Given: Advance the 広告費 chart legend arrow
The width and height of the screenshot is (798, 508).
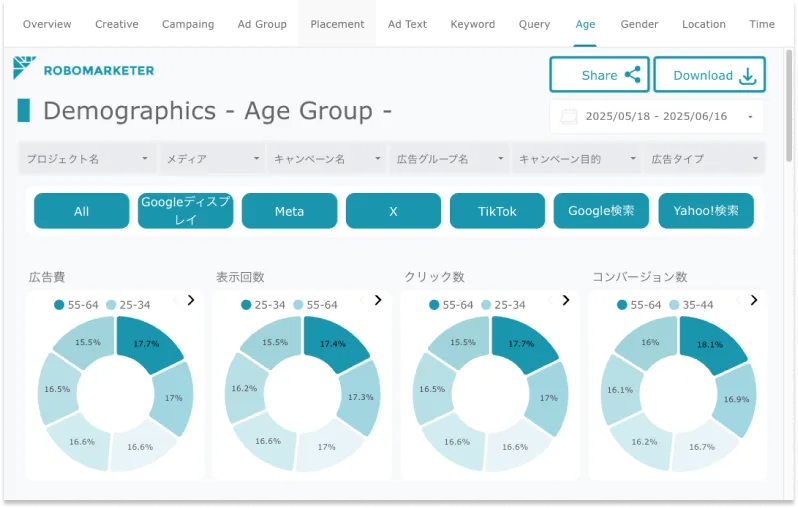Looking at the screenshot, I should pyautogui.click(x=191, y=300).
